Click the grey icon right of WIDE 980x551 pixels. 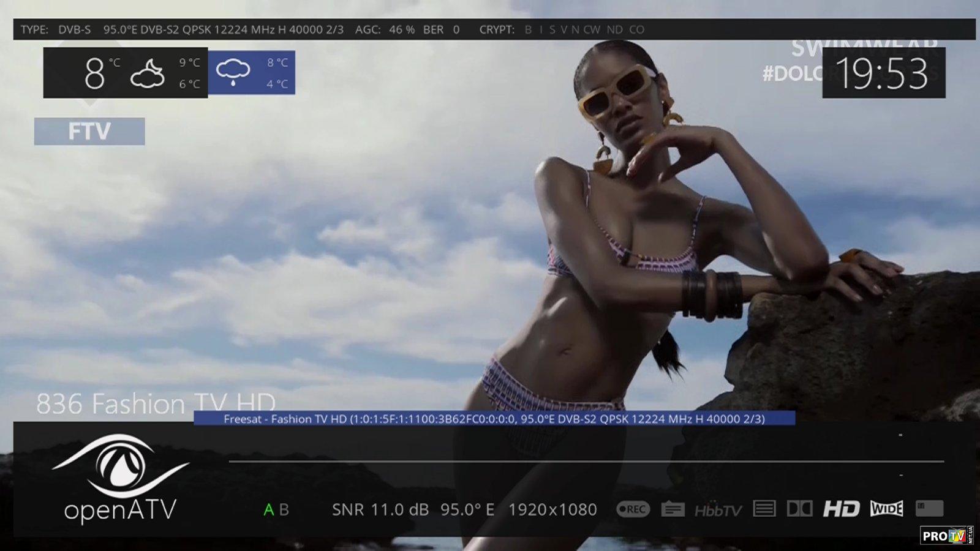tap(929, 508)
